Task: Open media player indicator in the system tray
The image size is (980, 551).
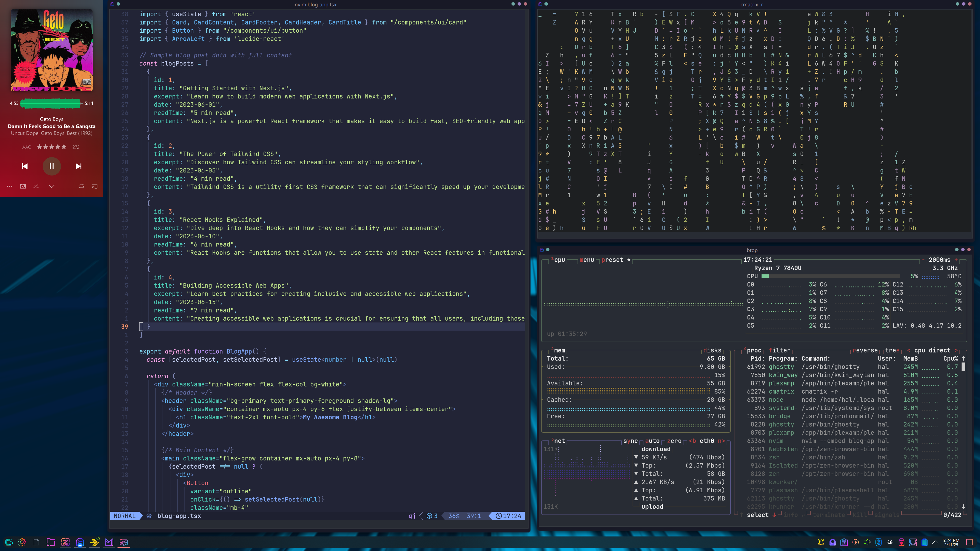Action: [x=856, y=542]
